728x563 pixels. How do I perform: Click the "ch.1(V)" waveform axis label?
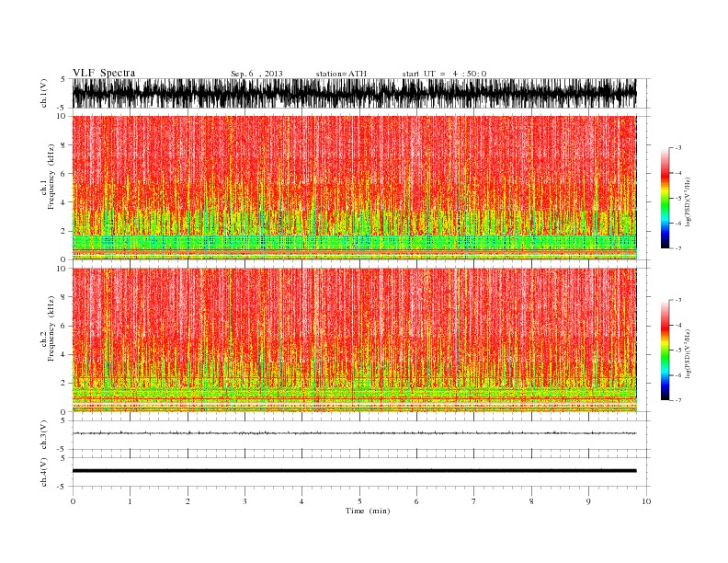(x=44, y=94)
